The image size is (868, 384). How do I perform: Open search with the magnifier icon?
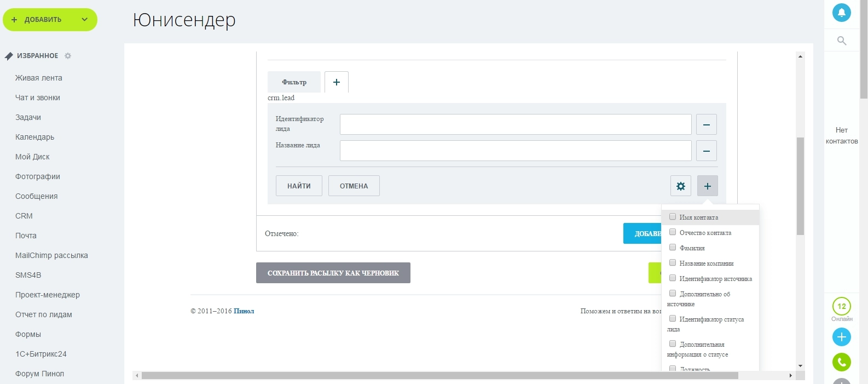(842, 41)
